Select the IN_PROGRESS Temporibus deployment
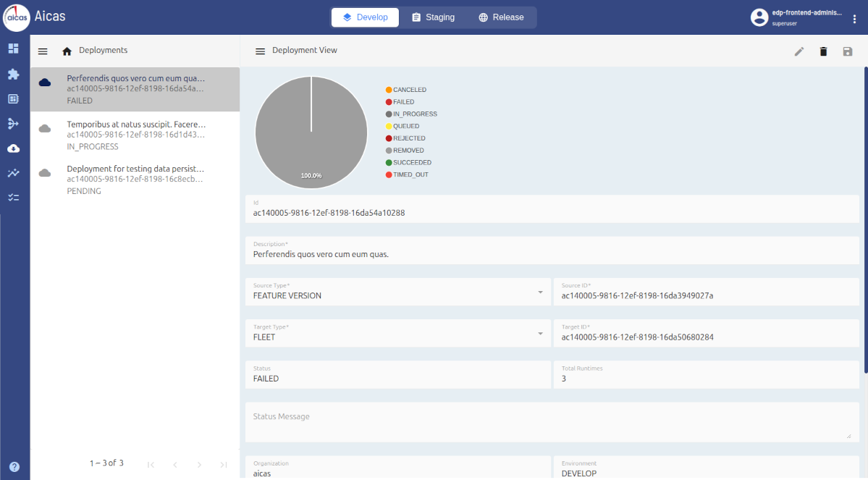 (135, 135)
